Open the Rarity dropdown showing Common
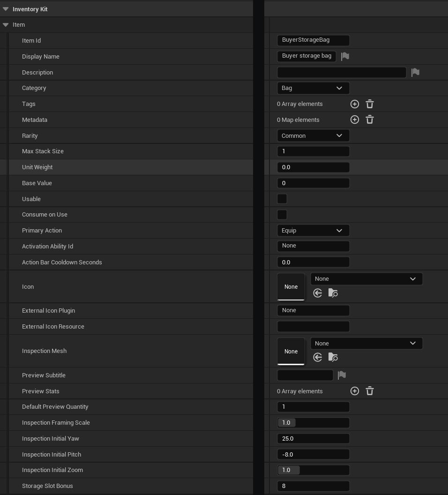Image resolution: width=448 pixels, height=495 pixels. pyautogui.click(x=314, y=135)
